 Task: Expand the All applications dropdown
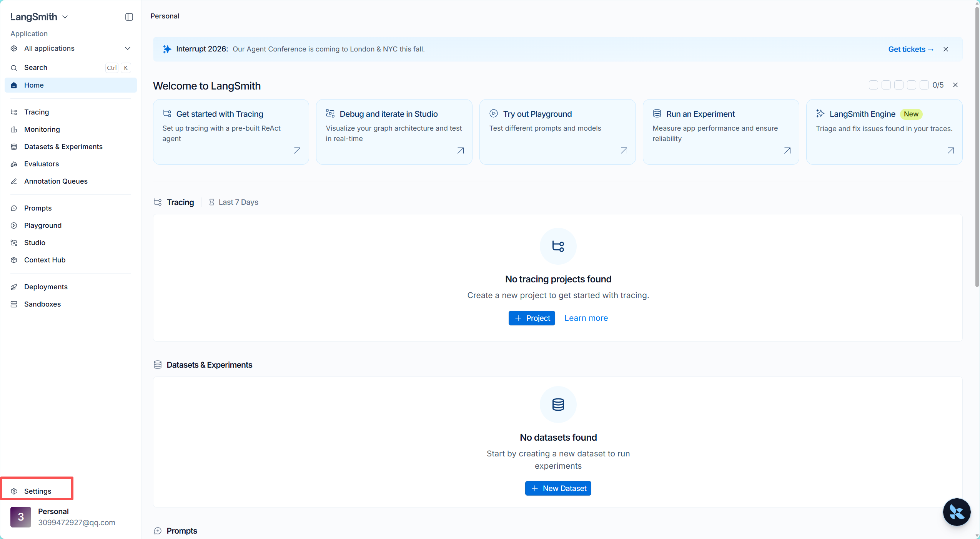click(71, 48)
